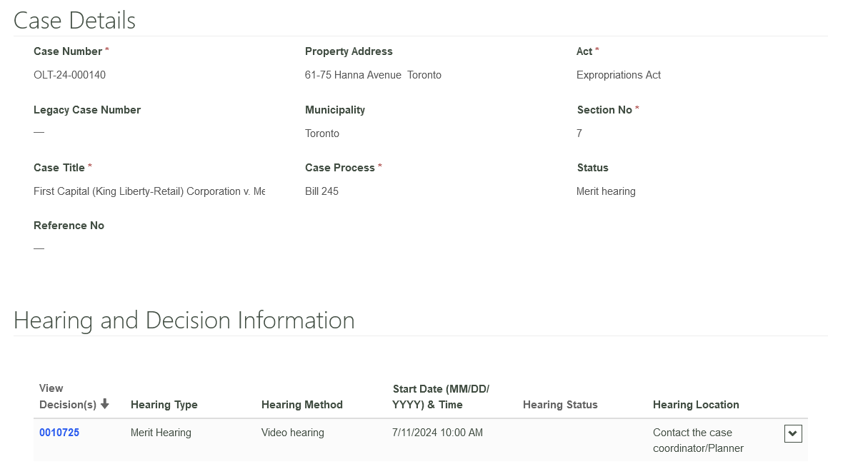Expand the Merit Hearing row dropdown arrow

pos(793,434)
